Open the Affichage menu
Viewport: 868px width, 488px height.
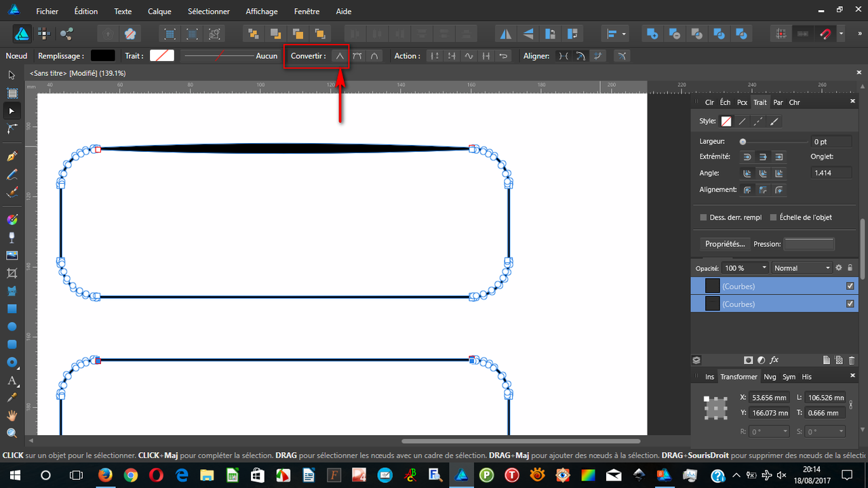[x=262, y=11]
